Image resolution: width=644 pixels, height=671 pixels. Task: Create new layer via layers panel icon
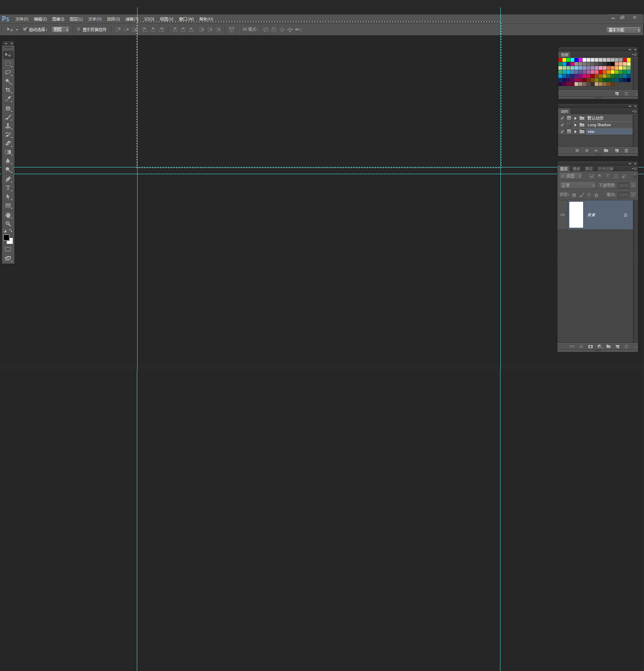(617, 347)
